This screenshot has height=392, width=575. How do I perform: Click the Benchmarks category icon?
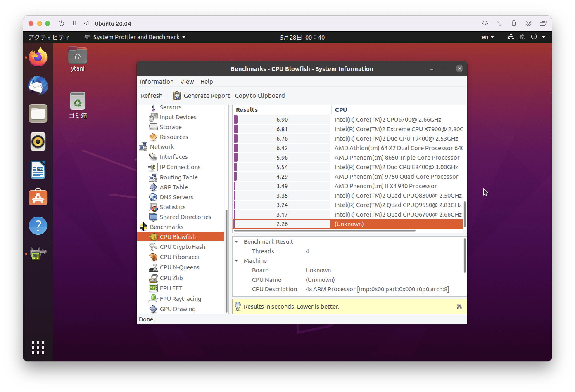[143, 227]
